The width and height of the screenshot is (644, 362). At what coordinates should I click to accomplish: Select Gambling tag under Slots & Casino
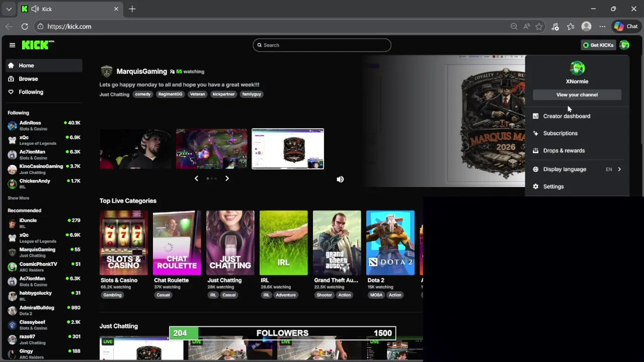pyautogui.click(x=112, y=295)
